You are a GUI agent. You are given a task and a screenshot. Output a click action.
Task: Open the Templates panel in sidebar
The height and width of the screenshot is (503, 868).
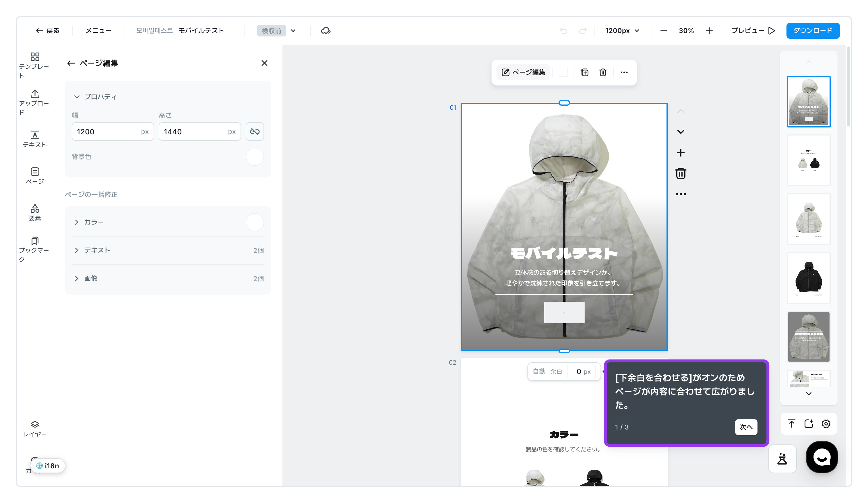coord(34,65)
